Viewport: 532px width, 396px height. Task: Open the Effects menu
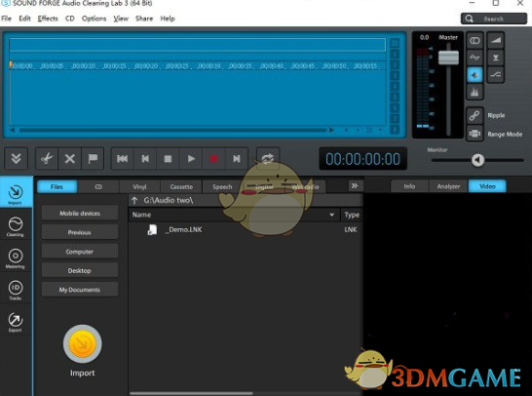click(x=48, y=19)
